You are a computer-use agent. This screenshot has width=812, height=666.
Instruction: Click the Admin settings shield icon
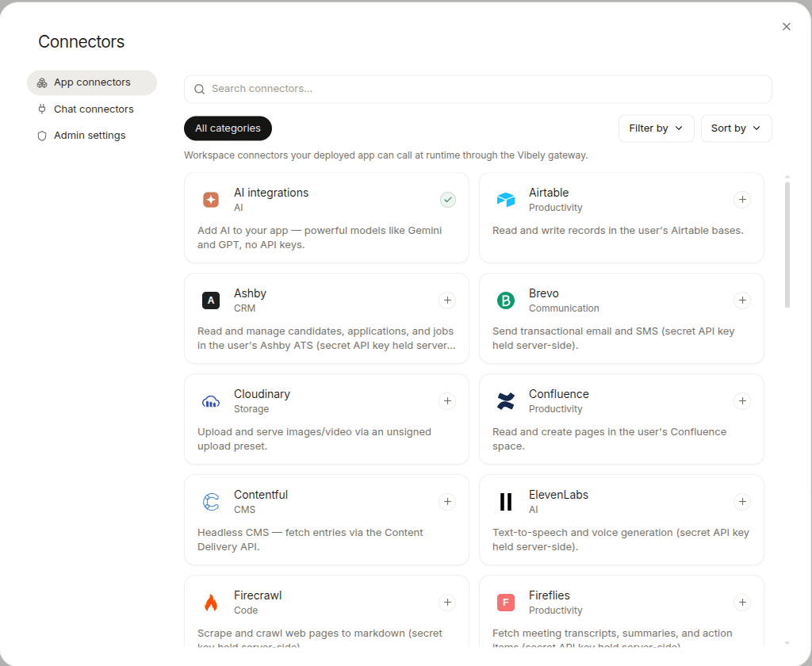(x=42, y=136)
